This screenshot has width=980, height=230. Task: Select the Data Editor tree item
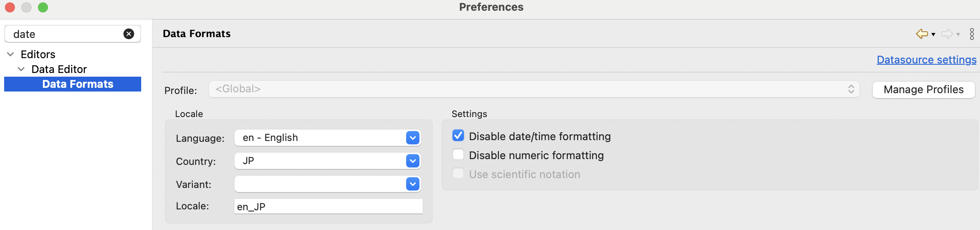click(x=59, y=69)
